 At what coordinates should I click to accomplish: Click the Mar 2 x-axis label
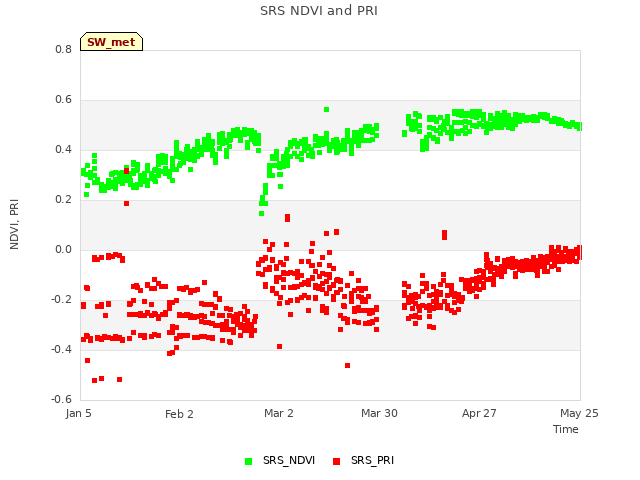point(279,413)
